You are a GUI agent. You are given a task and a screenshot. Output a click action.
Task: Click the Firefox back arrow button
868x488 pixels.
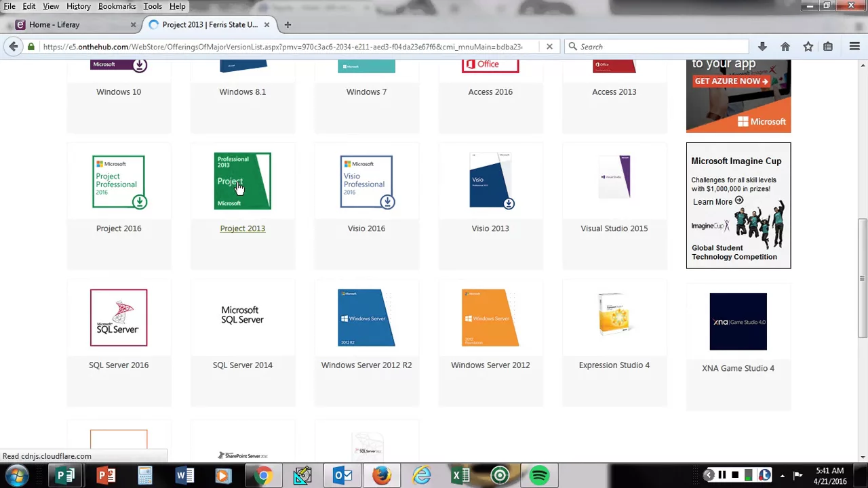[14, 47]
